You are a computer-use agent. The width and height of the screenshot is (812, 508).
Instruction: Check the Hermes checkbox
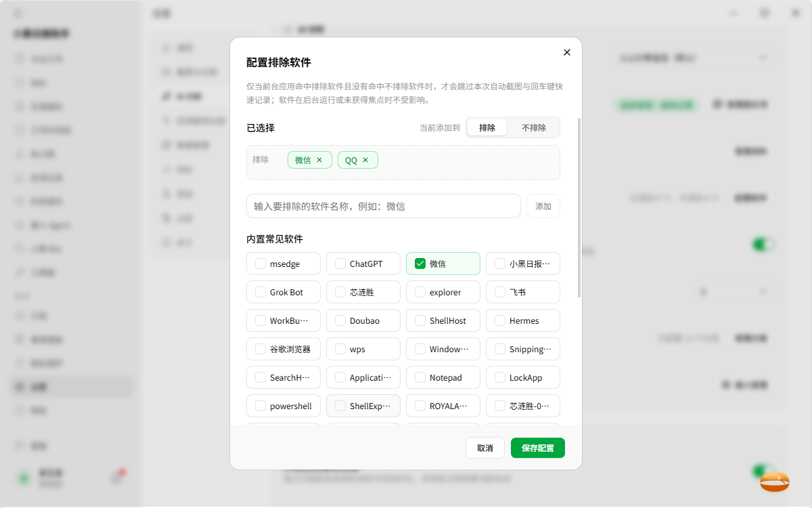coord(500,320)
